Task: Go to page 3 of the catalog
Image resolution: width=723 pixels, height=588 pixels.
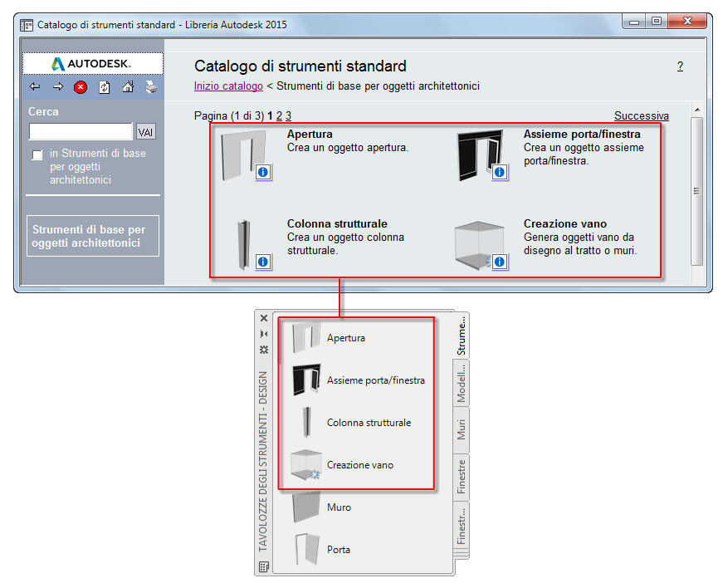Action: coord(288,115)
